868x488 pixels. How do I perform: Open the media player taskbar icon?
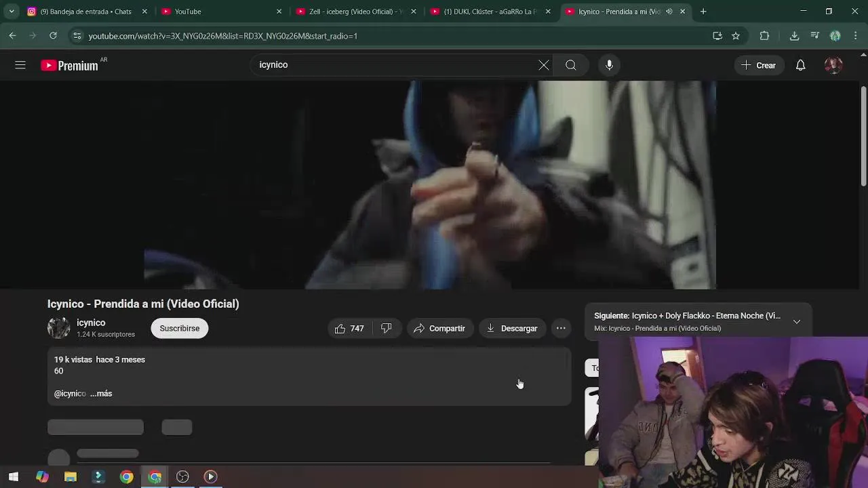(x=211, y=477)
